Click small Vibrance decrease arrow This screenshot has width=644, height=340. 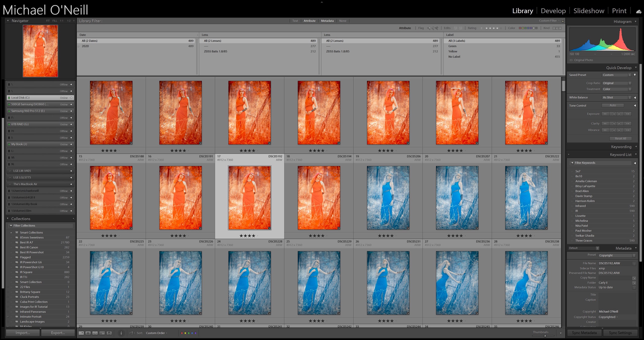coord(614,130)
